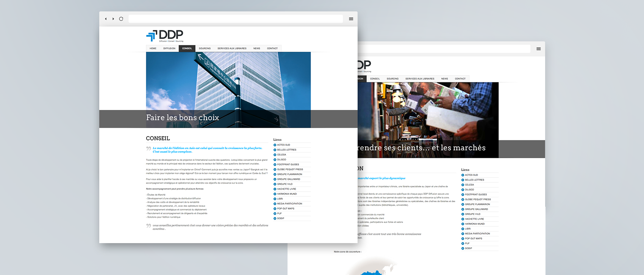Open HARMONIA MUNDI link in front window
Viewport: 644px width, 275px height.
pos(287,194)
